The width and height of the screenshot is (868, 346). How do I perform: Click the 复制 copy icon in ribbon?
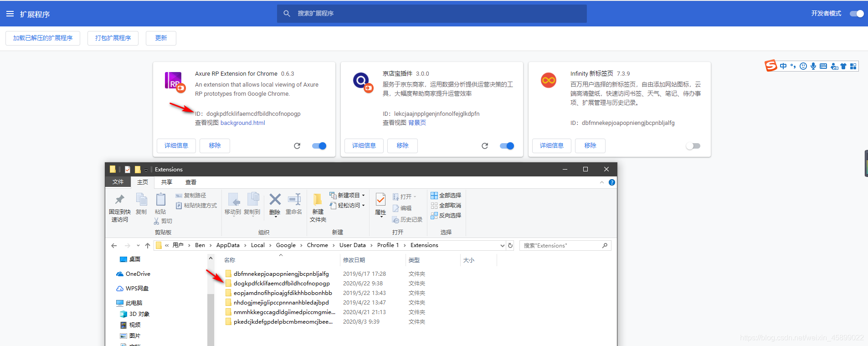[x=141, y=199]
